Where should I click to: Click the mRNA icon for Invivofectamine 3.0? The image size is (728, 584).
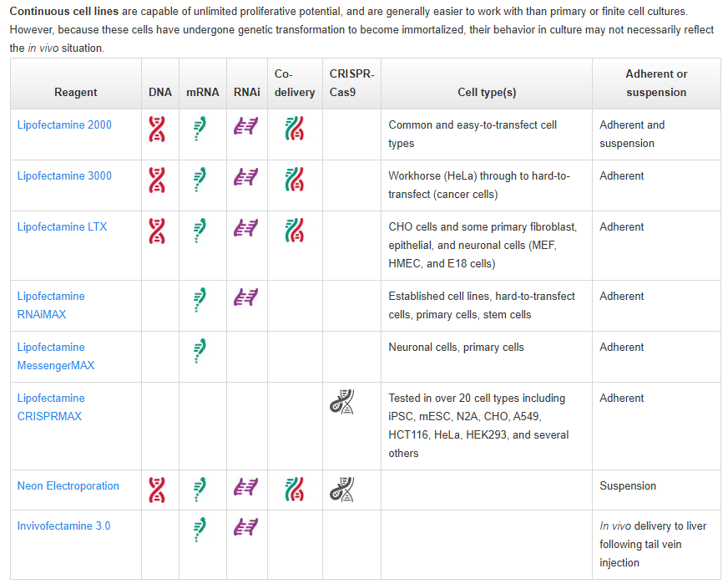200,530
